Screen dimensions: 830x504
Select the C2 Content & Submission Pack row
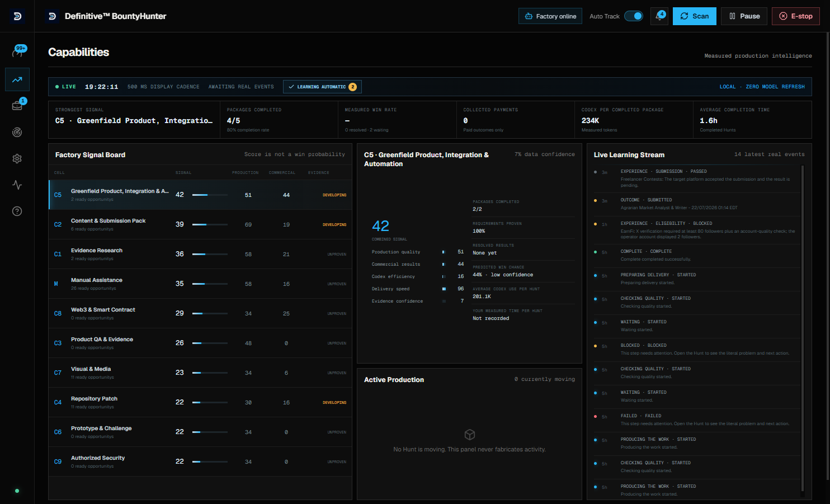(x=200, y=224)
